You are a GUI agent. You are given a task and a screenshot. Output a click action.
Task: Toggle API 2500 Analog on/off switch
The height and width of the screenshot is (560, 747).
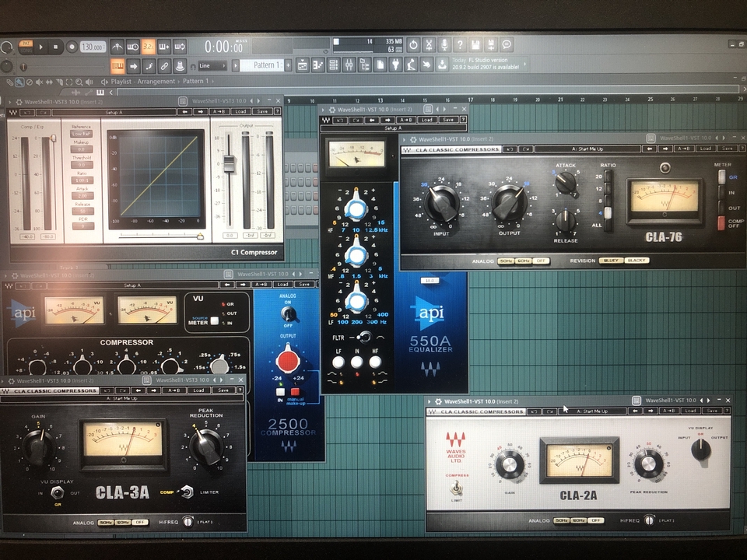pos(288,313)
